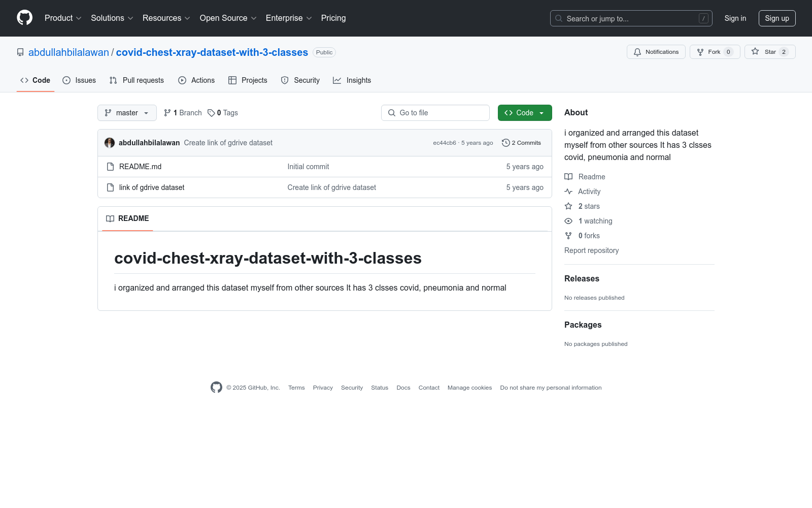
Task: Click the Sign up button
Action: [777, 18]
